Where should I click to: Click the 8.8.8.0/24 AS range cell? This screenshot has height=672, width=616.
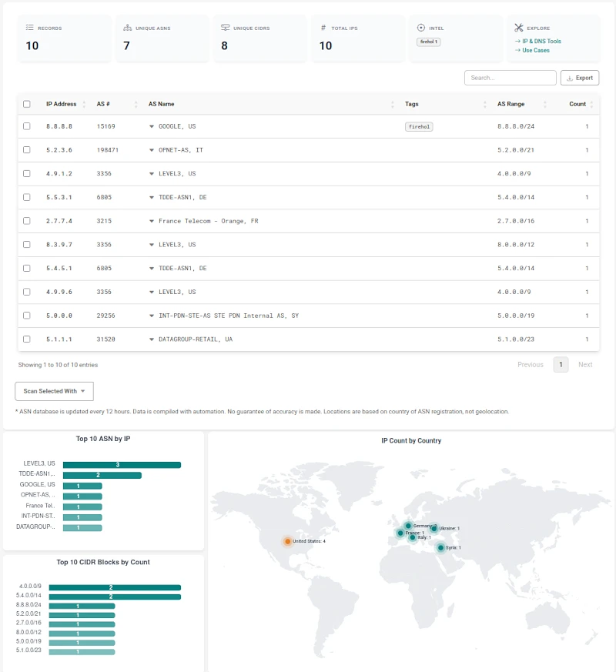(516, 126)
